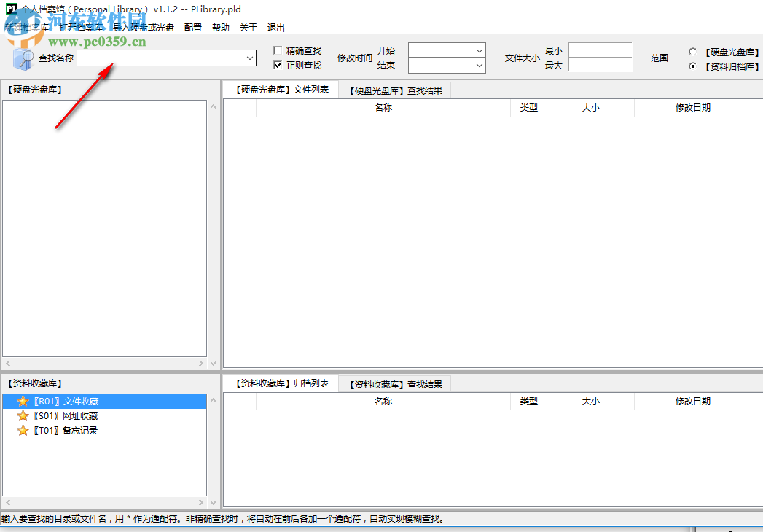
Task: Select the 【硬盘光盘库】 scope radio button
Action: pos(692,52)
